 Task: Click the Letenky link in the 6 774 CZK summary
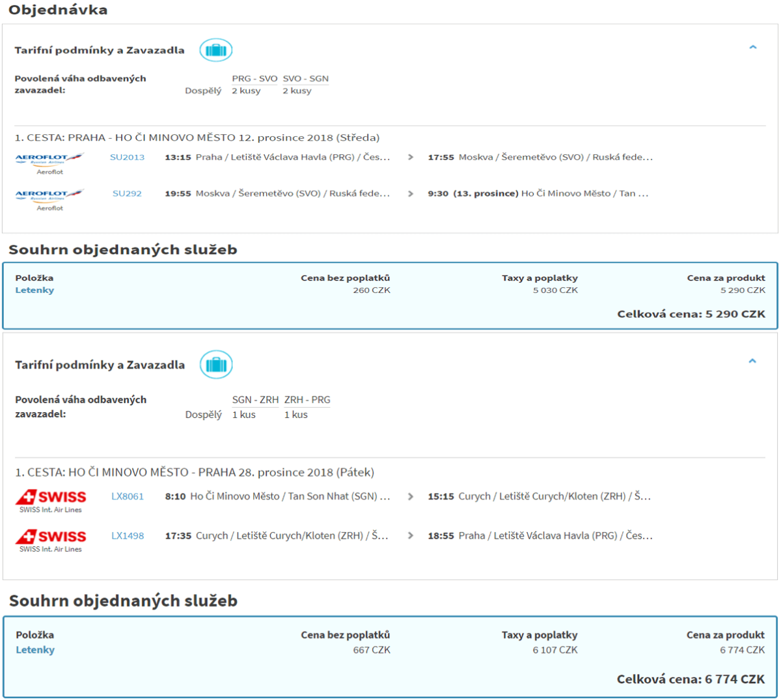coord(35,650)
